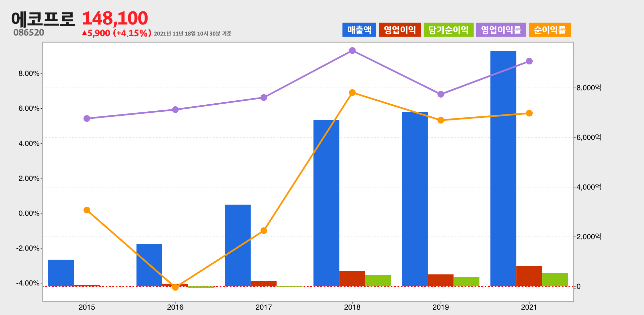Select the 2016 blue revenue bar

coord(149,265)
